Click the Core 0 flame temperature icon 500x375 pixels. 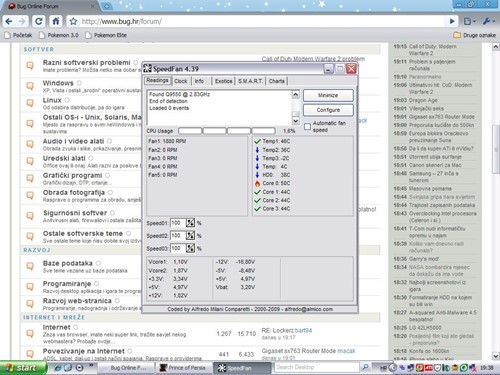[x=257, y=183]
